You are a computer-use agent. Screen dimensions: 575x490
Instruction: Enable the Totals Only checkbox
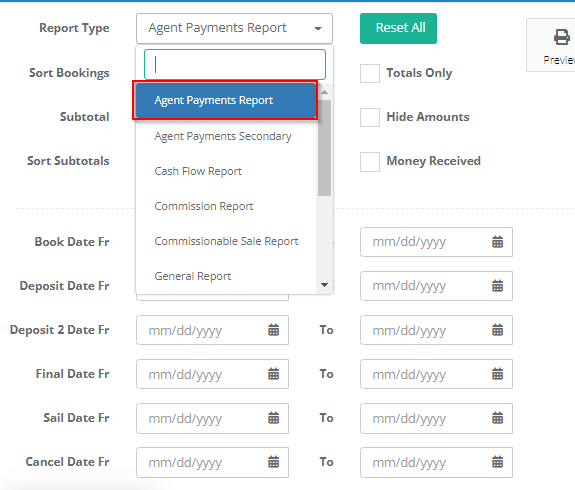pos(370,73)
